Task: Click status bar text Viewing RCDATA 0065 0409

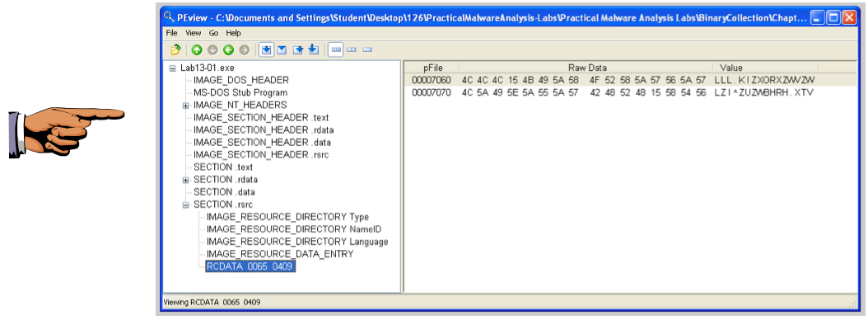Action: pos(212,302)
